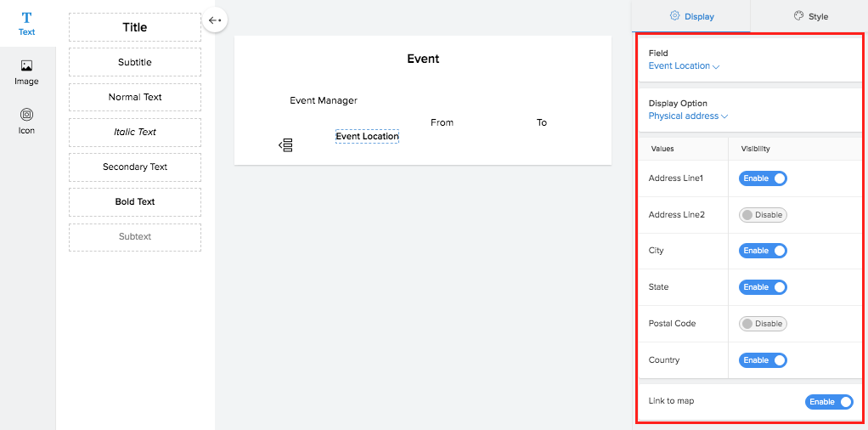
Task: Select the Text tool icon
Action: [x=27, y=18]
